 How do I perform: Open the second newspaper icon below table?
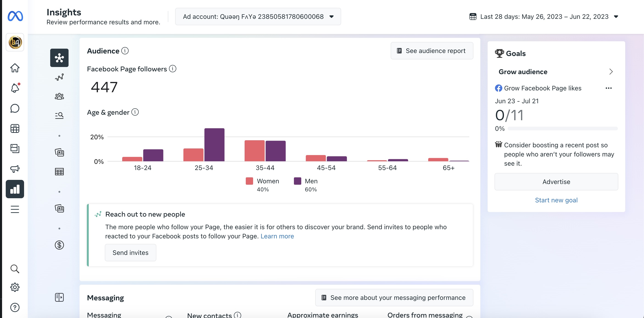(59, 208)
